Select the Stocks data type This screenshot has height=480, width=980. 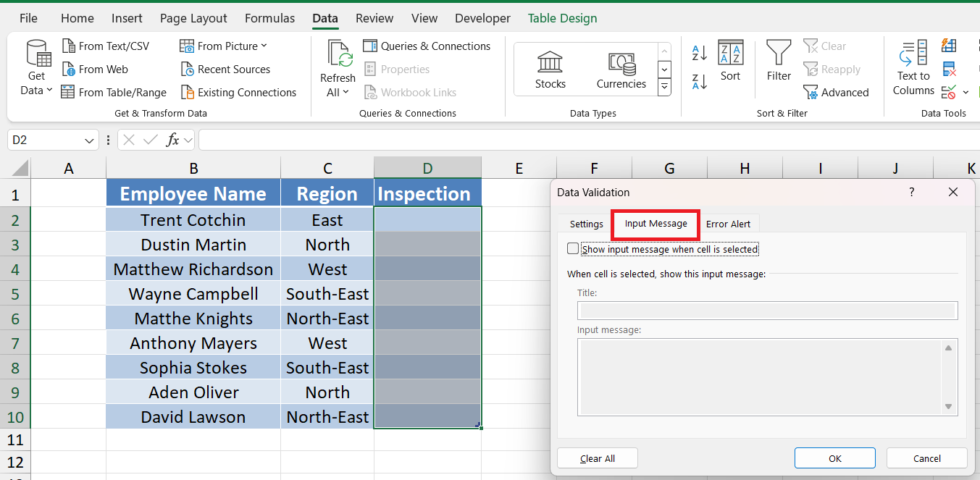pos(550,70)
